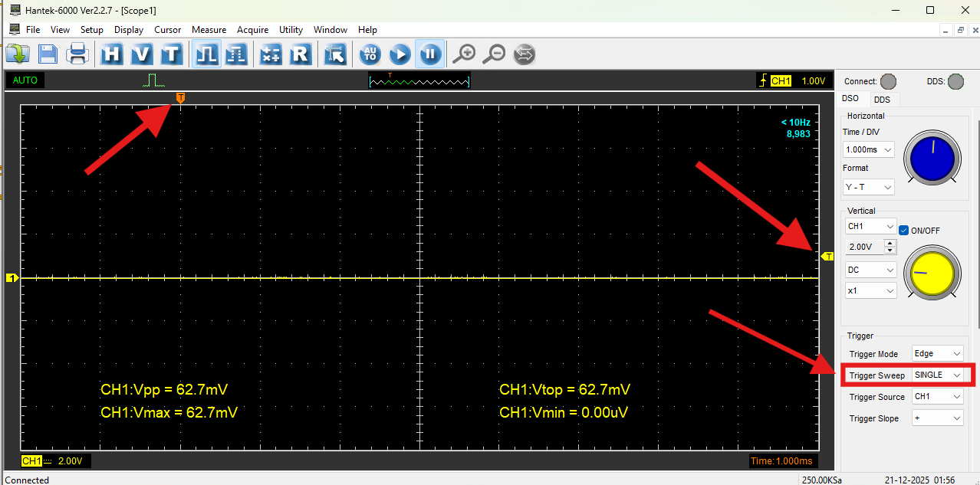Open the File menu

click(x=33, y=30)
